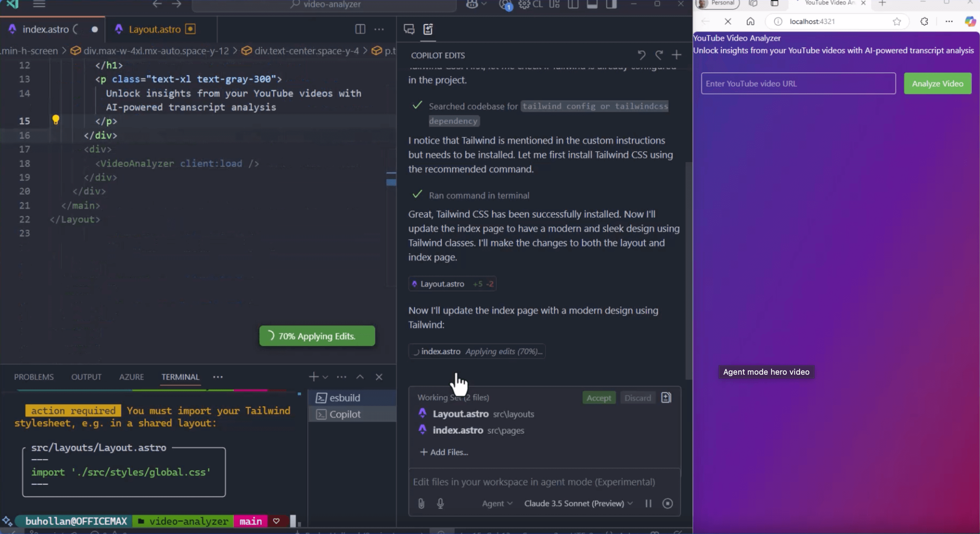Open the Copilot Chat view icon
The width and height of the screenshot is (980, 534).
tap(409, 29)
